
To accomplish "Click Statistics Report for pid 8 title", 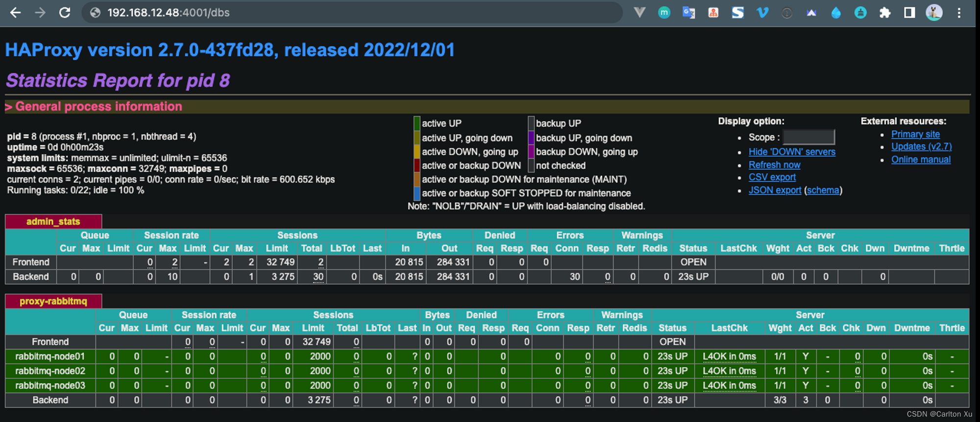I will 118,80.
